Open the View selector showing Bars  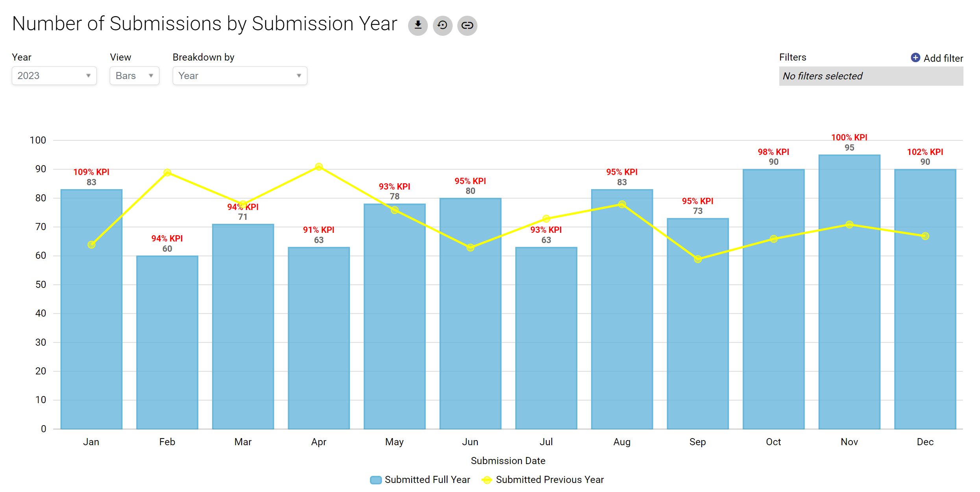pyautogui.click(x=134, y=76)
